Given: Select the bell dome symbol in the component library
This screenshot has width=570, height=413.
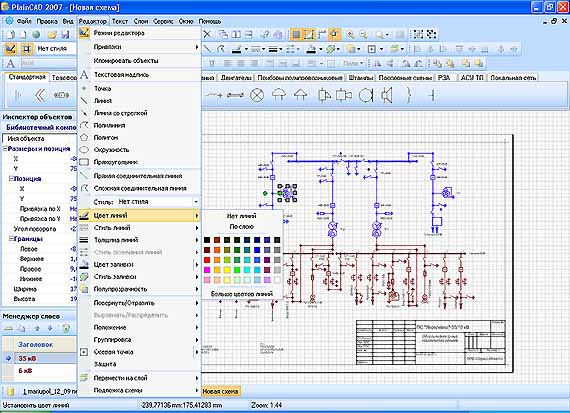Looking at the screenshot, I should coord(279,95).
